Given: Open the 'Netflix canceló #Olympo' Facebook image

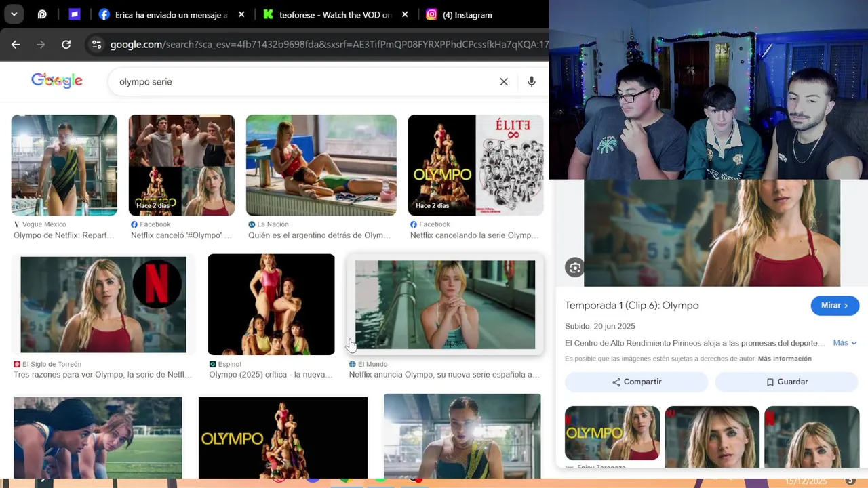Looking at the screenshot, I should 182,165.
